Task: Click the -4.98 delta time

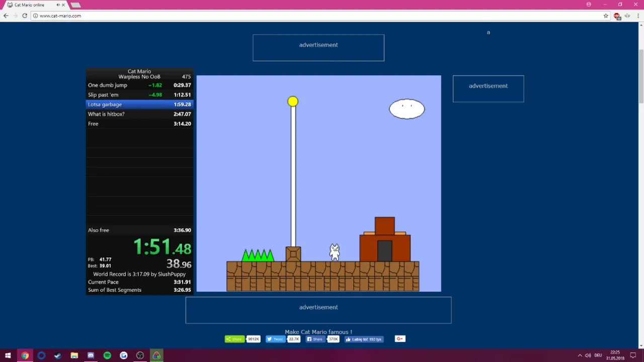Action: [x=155, y=95]
